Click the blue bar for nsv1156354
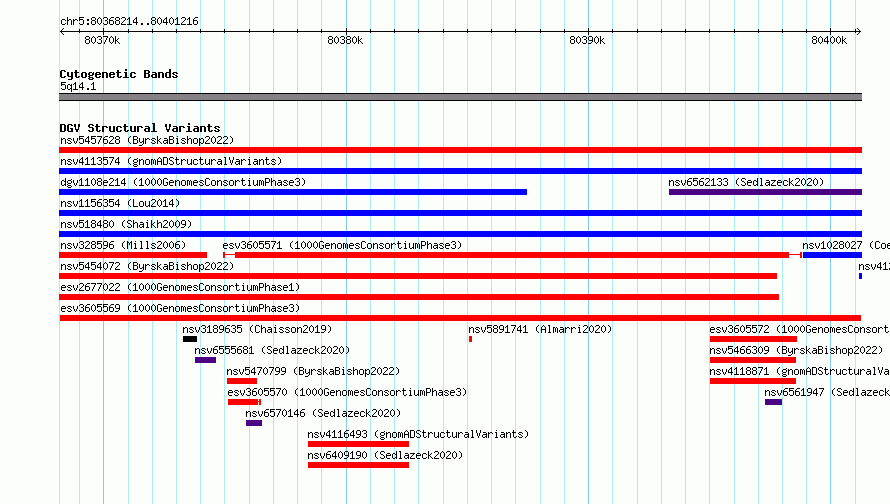This screenshot has width=890, height=504. coord(460,213)
